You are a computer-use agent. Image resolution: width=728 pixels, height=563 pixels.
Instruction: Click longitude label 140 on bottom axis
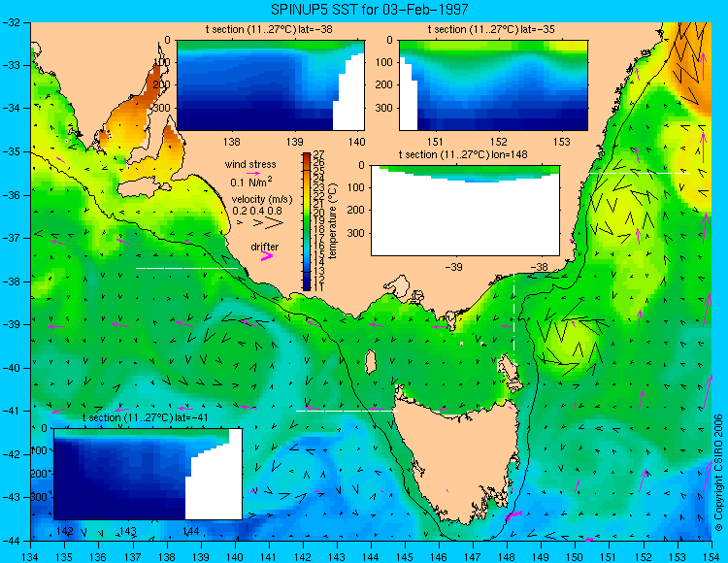click(235, 557)
